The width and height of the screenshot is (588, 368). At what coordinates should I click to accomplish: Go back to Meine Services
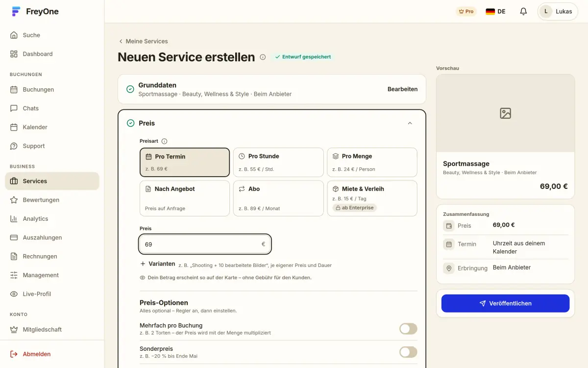pyautogui.click(x=143, y=41)
